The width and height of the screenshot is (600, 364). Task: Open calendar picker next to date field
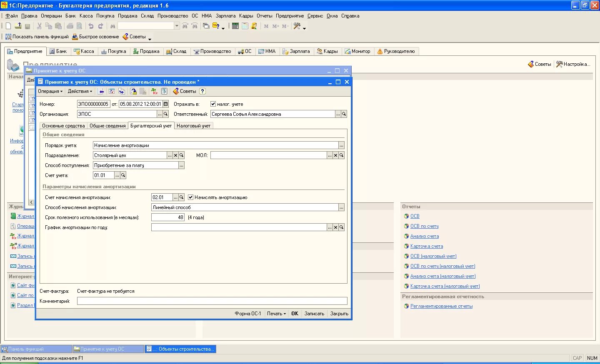click(166, 104)
